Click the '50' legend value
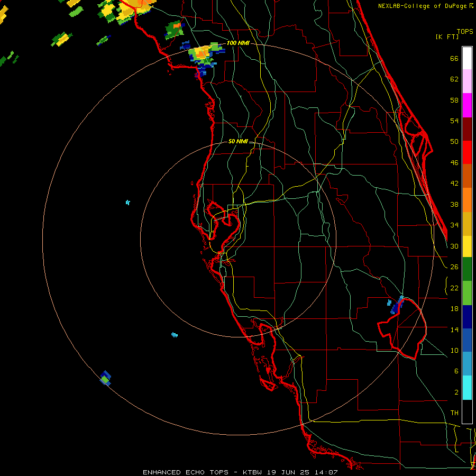476x476 pixels. pos(454,142)
